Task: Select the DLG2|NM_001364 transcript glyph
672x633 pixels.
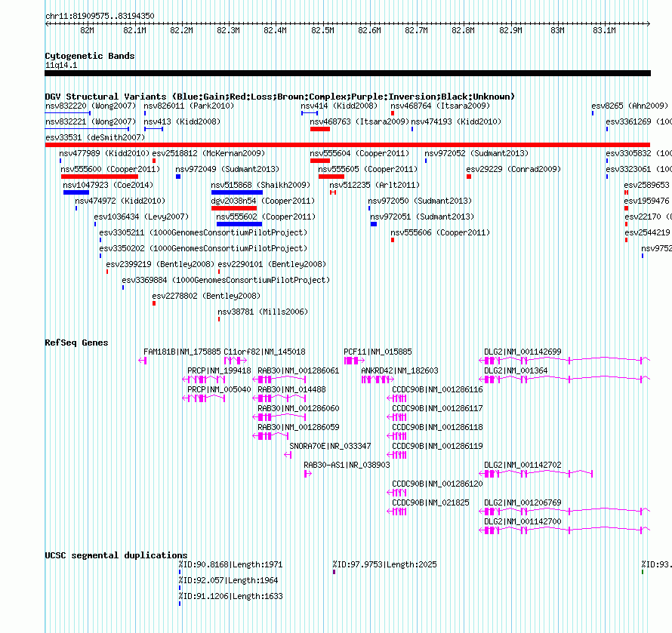Action: [565, 379]
